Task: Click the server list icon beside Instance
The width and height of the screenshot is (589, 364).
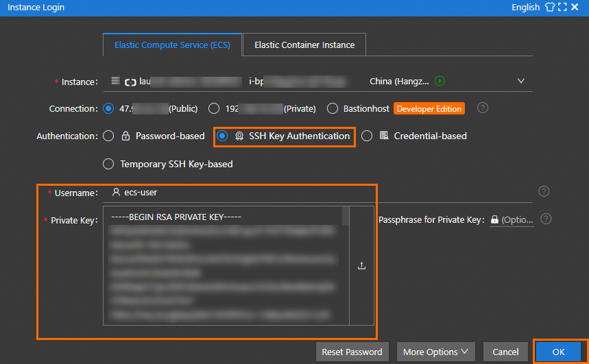Action: click(x=115, y=80)
